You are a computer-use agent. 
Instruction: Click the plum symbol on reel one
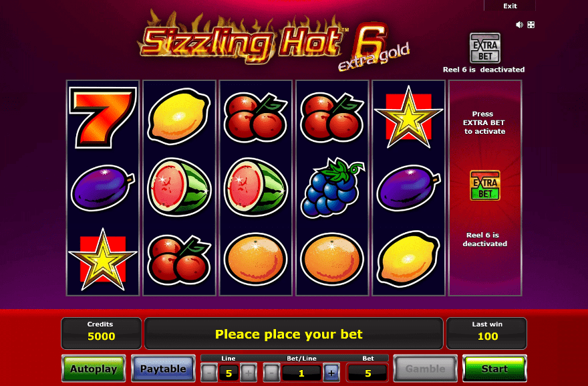103,188
